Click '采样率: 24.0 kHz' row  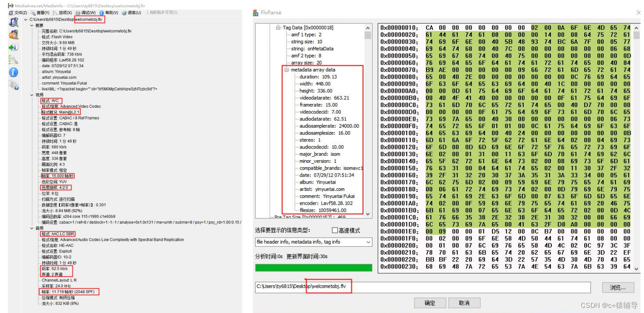57,286
